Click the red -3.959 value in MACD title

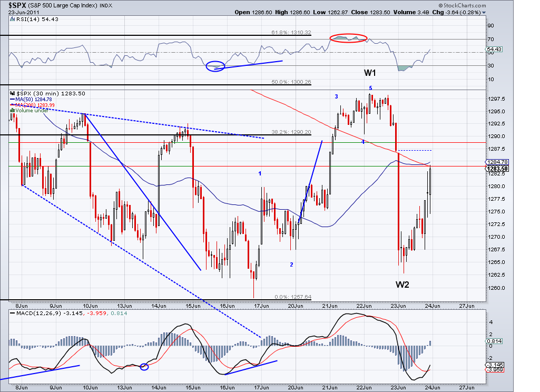97,313
